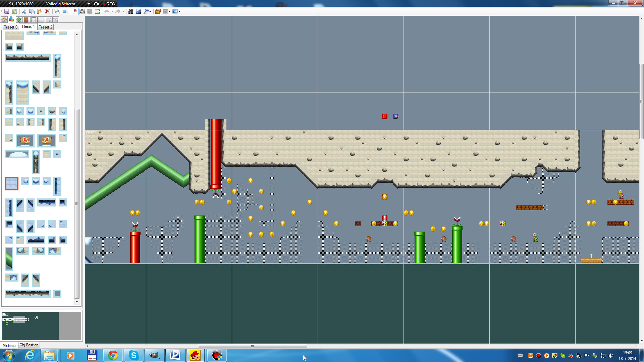Toggle the magnet snap-to-grid button
This screenshot has height=362, width=644.
74,11
